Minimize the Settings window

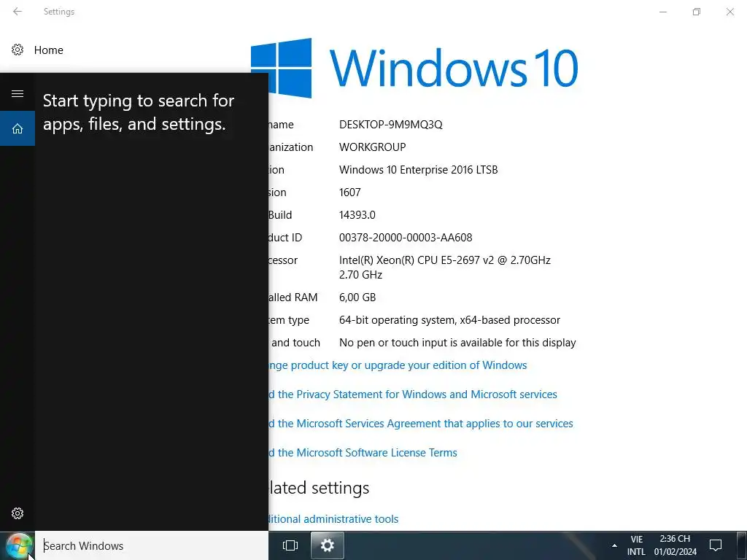(x=662, y=12)
